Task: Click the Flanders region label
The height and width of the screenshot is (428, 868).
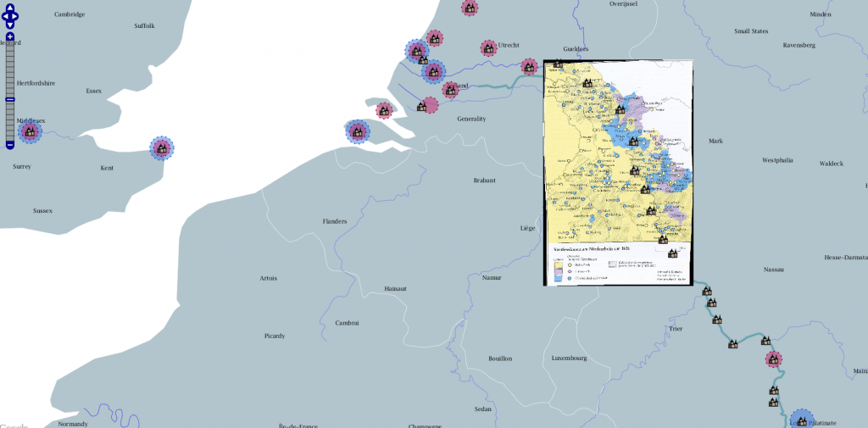Action: click(x=334, y=221)
